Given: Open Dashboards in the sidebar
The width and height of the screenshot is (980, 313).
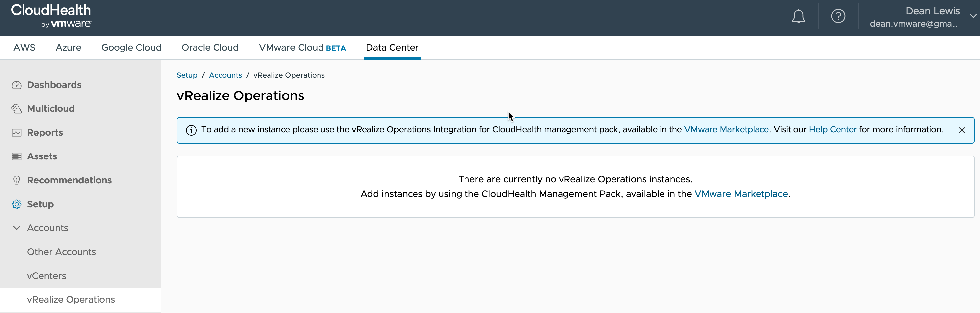Looking at the screenshot, I should click(x=54, y=85).
